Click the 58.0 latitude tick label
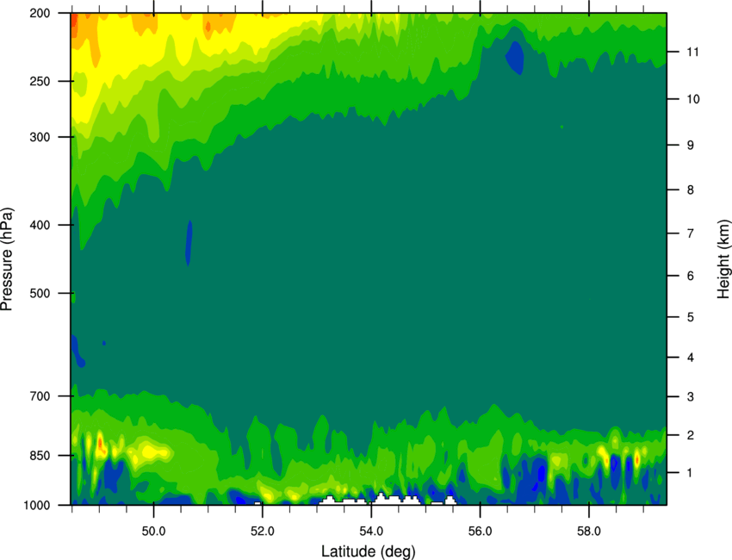The image size is (732, 560). click(x=589, y=532)
